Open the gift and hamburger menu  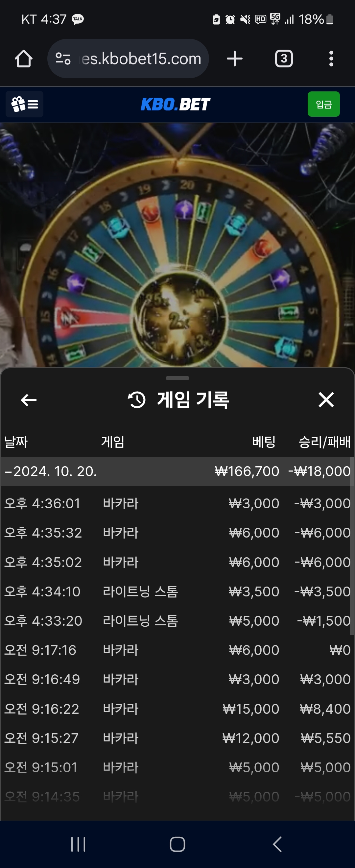(25, 104)
